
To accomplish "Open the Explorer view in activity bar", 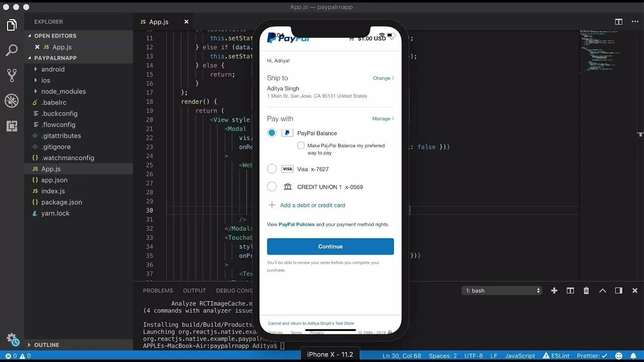I will [12, 25].
